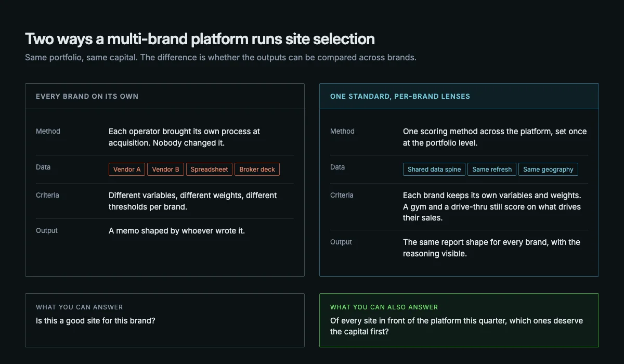The height and width of the screenshot is (364, 624).
Task: Click the 'WHAT YOU CAN ALSO ANSWER' label
Action: coord(384,307)
